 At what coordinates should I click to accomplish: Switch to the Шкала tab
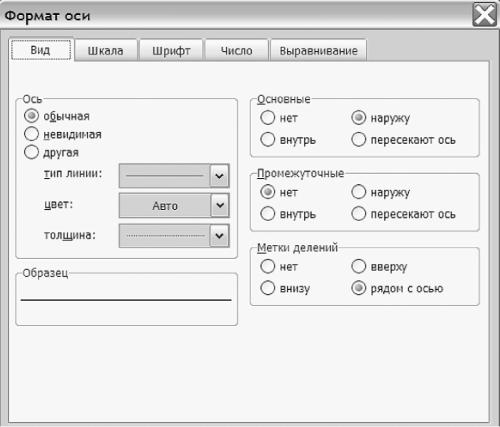click(106, 51)
